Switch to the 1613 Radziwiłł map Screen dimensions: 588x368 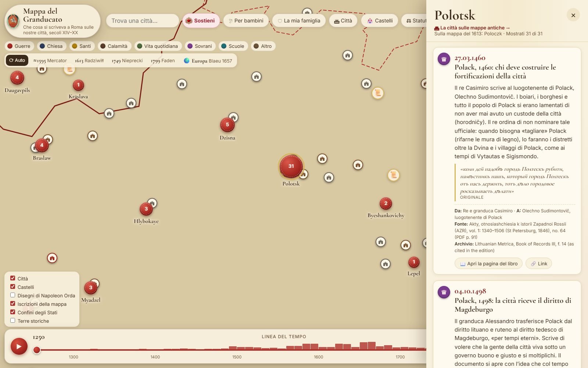(89, 61)
